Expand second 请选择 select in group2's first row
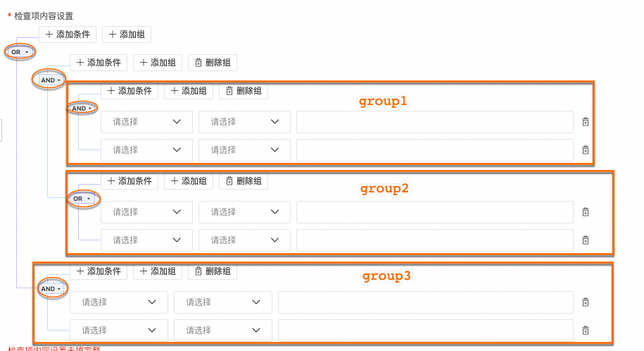Screen dimensions: 644x351 (244, 212)
